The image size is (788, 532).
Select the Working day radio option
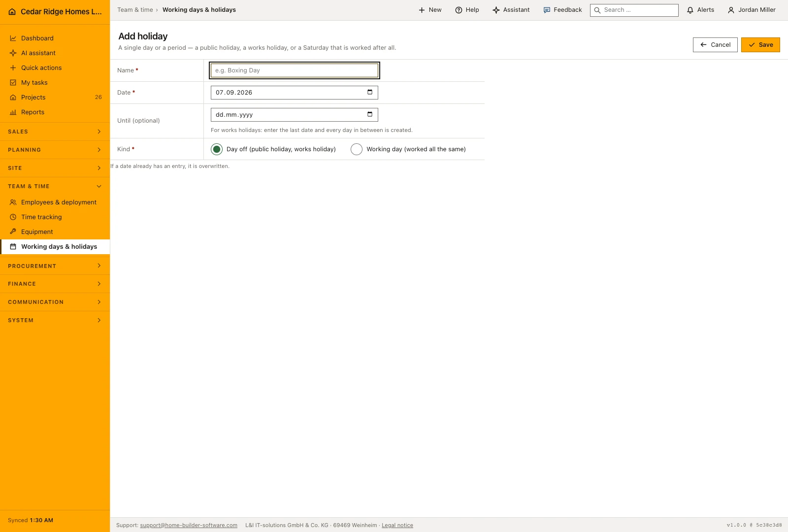point(357,149)
